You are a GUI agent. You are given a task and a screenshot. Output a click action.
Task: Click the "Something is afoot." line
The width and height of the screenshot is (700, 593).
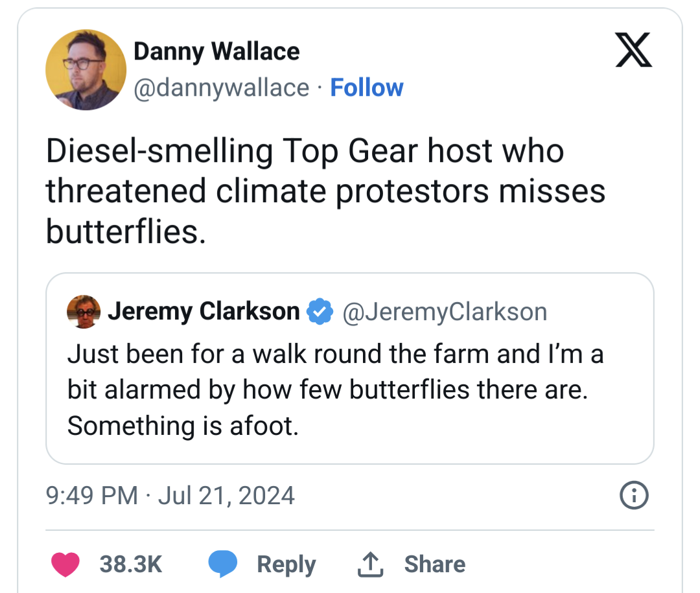pos(183,426)
